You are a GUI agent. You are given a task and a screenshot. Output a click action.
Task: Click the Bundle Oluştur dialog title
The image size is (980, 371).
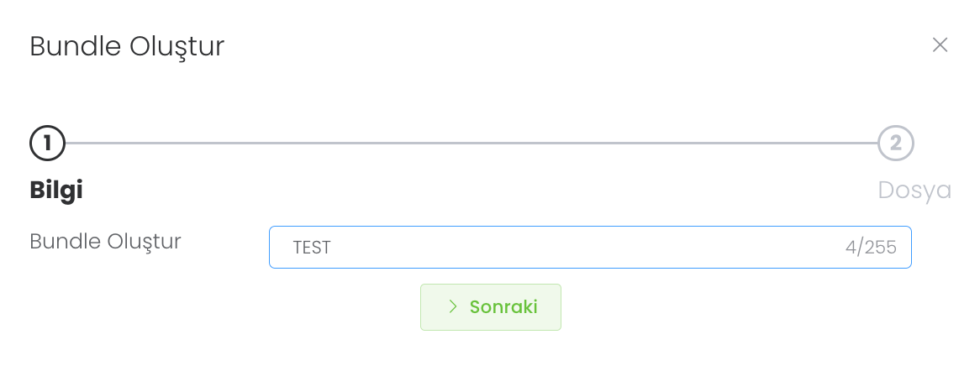pos(127,46)
